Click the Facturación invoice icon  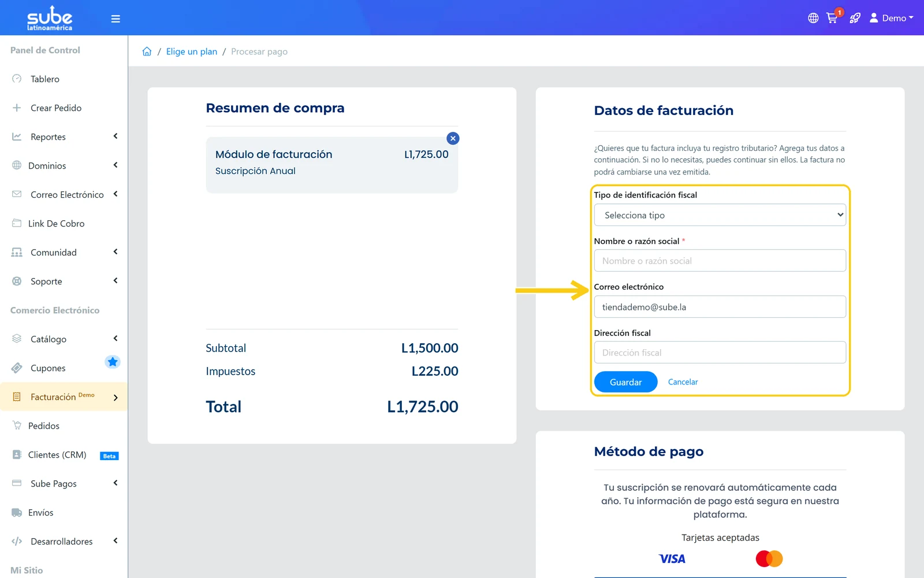click(x=17, y=397)
